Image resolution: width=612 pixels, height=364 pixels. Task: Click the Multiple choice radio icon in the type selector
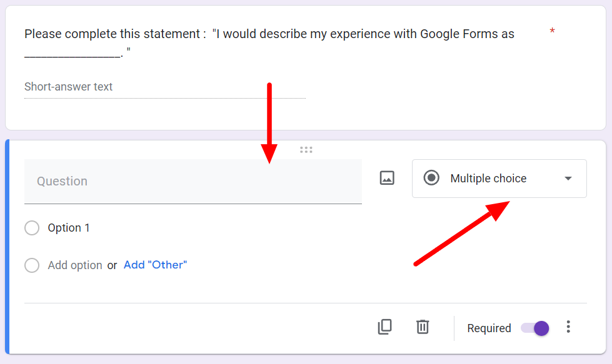(x=431, y=178)
